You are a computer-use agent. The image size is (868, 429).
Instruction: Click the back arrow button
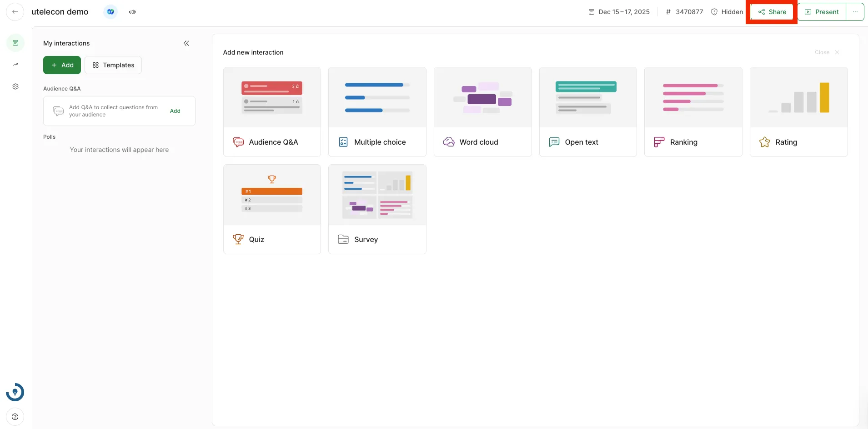pos(15,12)
